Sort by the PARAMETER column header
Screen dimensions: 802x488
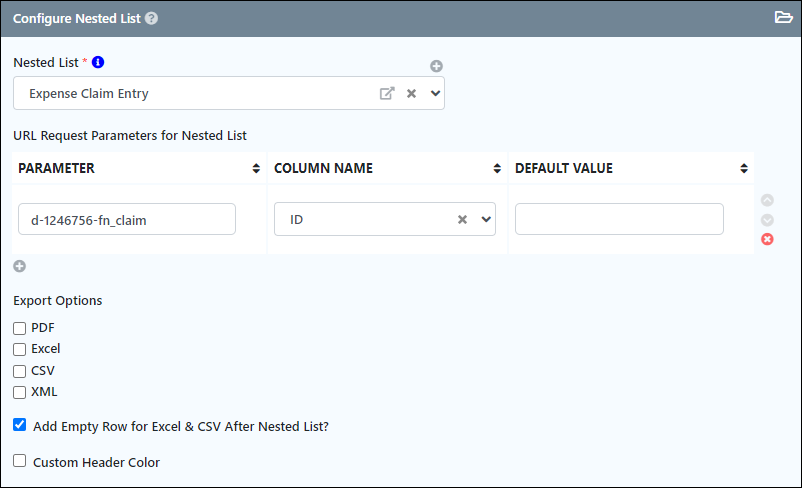[x=139, y=168]
